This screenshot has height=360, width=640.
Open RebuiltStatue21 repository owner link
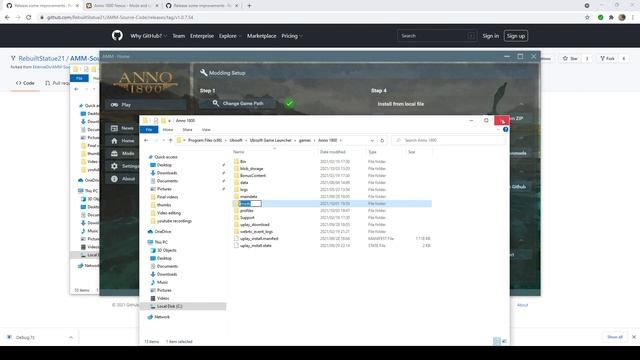(x=41, y=59)
